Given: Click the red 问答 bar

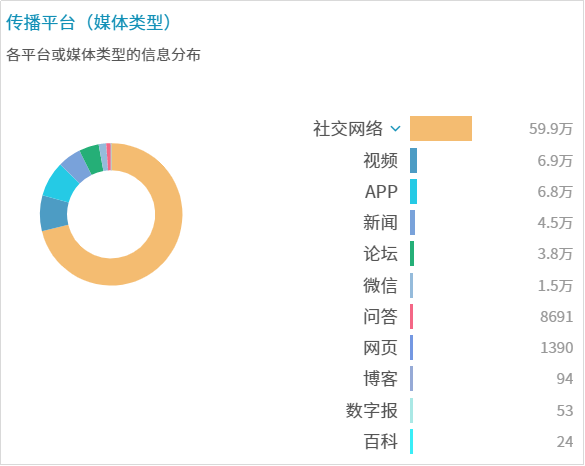Looking at the screenshot, I should coord(412,316).
